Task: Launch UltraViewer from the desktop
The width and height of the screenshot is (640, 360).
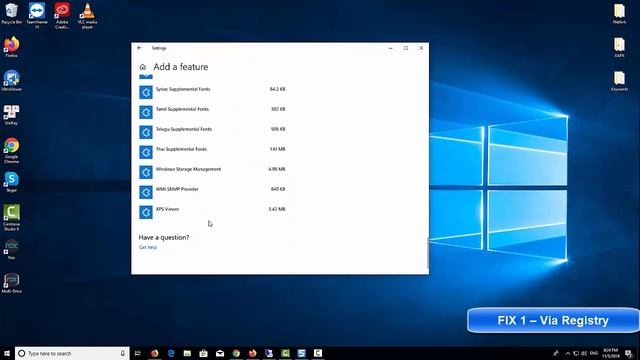Action: click(x=11, y=80)
